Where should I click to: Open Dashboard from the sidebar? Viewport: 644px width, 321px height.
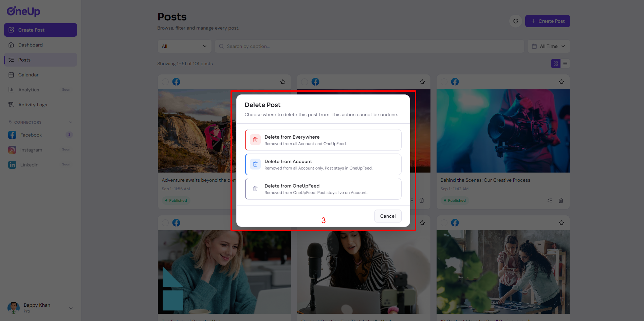pos(40,45)
